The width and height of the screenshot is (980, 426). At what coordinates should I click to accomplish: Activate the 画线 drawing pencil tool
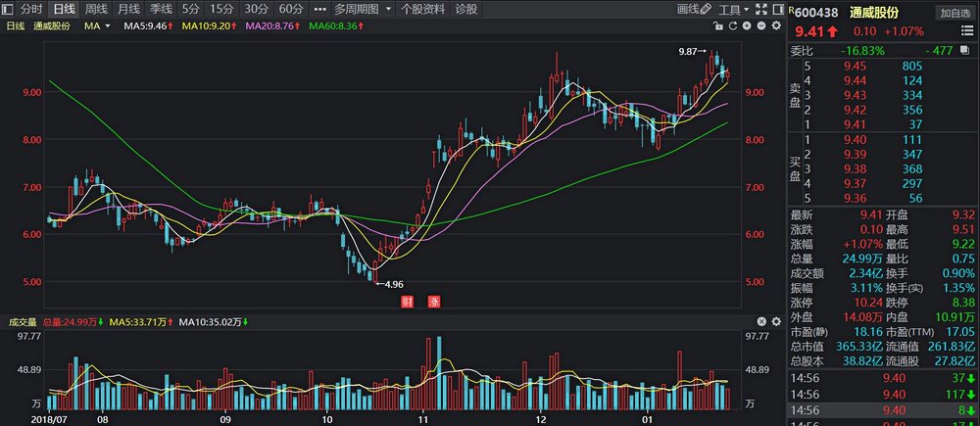pyautogui.click(x=694, y=9)
